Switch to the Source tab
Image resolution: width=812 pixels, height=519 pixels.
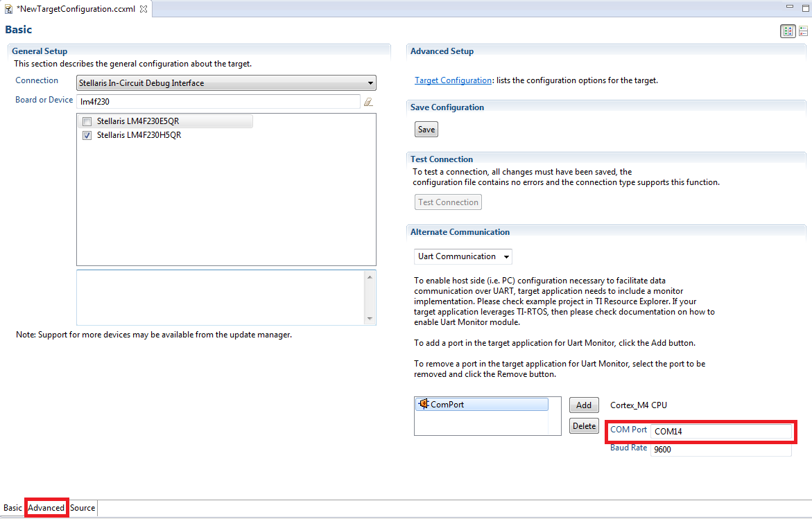click(x=83, y=508)
